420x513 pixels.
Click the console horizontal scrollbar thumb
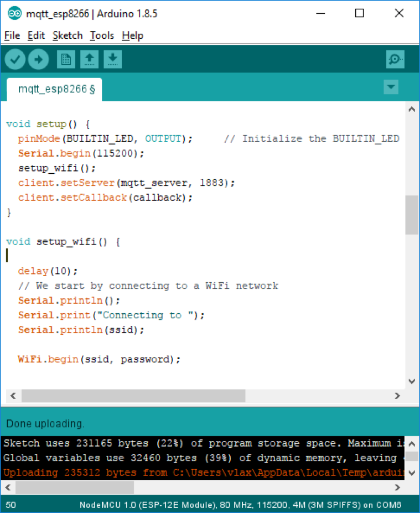[x=75, y=488]
